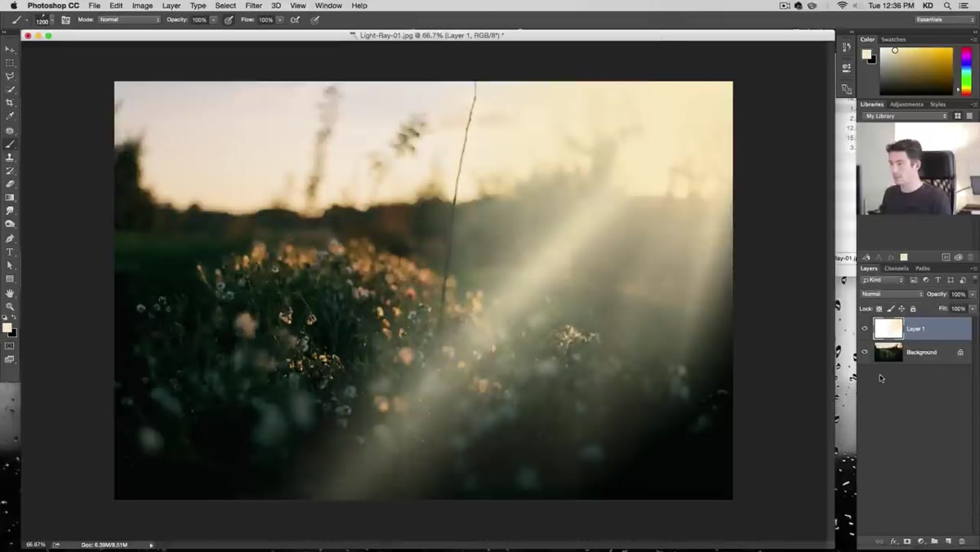Select the Type tool

click(x=10, y=252)
